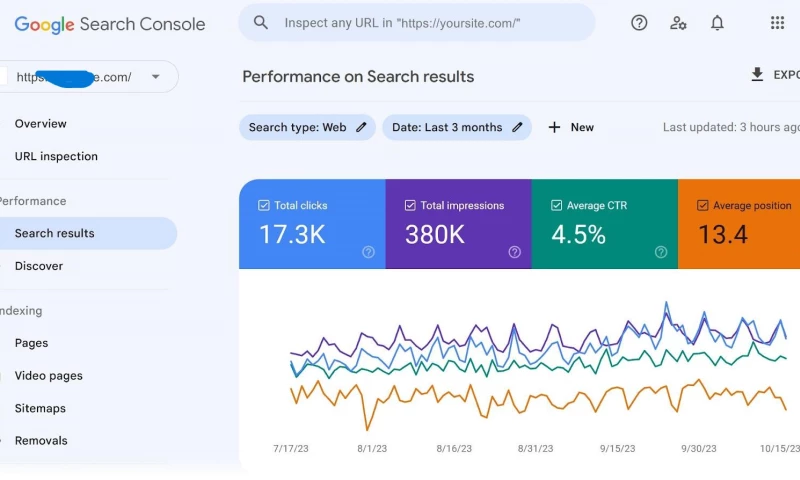Click the Indexing section heading
This screenshot has width=800, height=480.
21,311
